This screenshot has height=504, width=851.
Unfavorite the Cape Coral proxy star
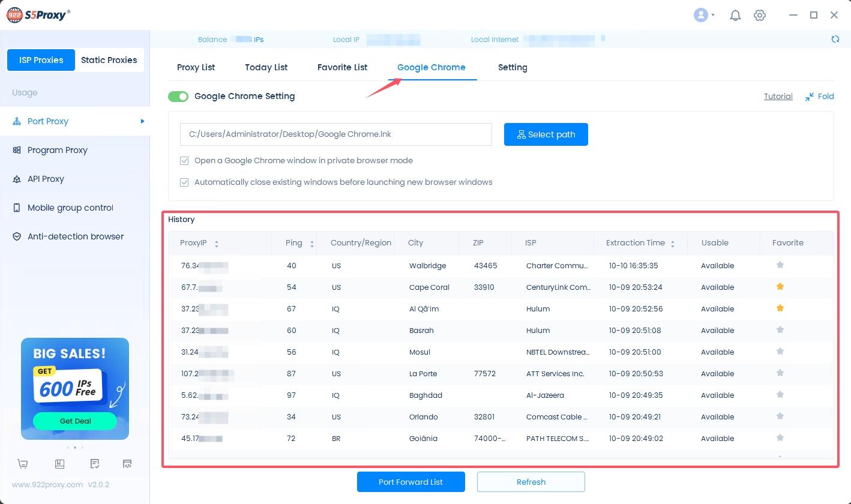pyautogui.click(x=780, y=287)
